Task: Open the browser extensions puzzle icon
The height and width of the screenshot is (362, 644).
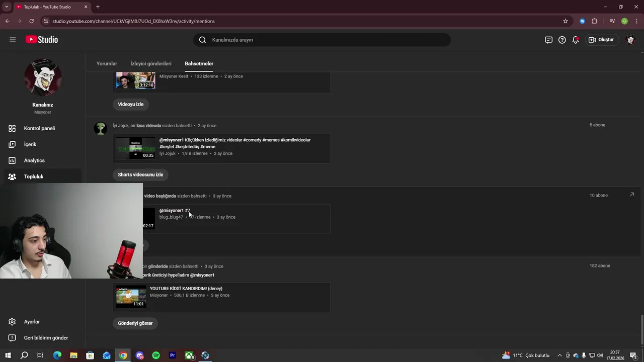Action: [x=595, y=21]
